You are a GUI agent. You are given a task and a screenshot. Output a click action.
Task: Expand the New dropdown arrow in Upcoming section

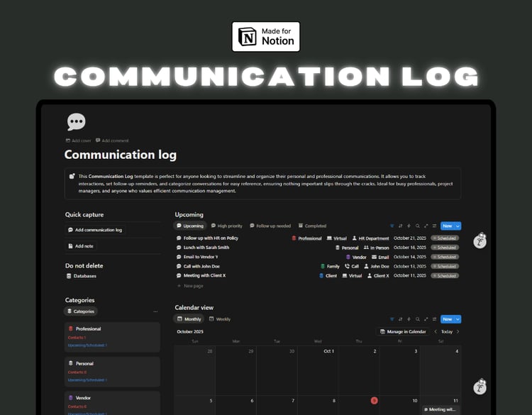coord(458,226)
